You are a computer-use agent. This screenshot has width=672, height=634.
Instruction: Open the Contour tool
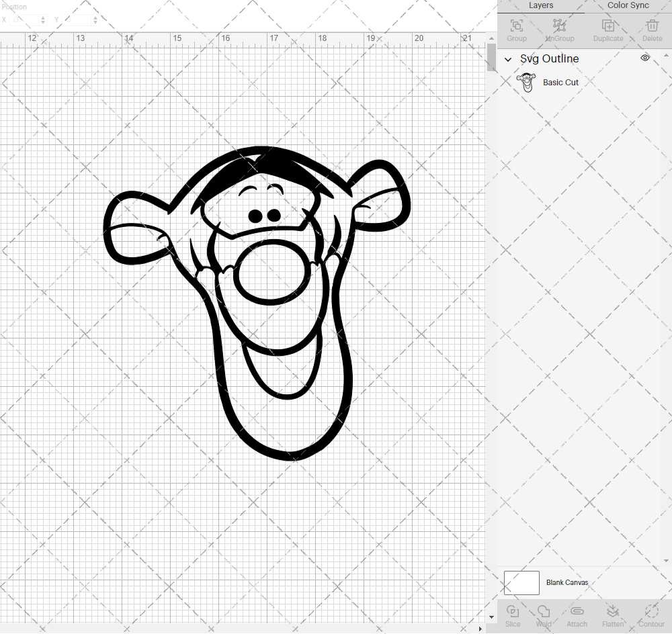650,615
